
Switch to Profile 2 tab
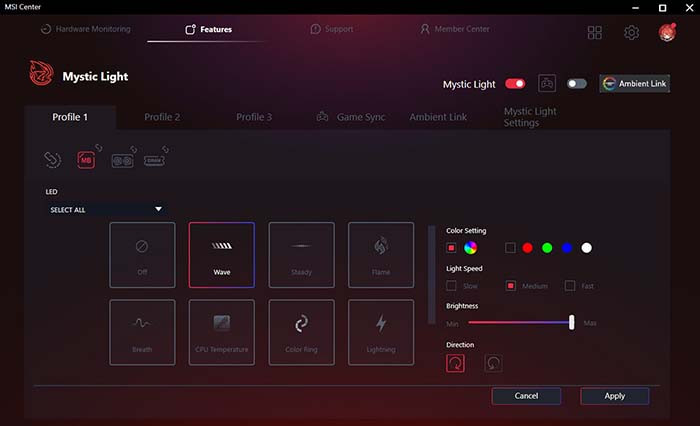(162, 117)
